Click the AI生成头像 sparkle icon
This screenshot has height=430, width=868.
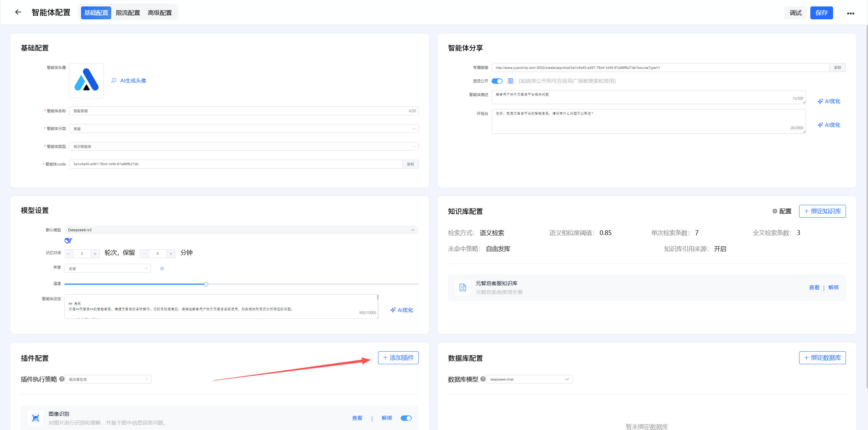click(x=114, y=80)
